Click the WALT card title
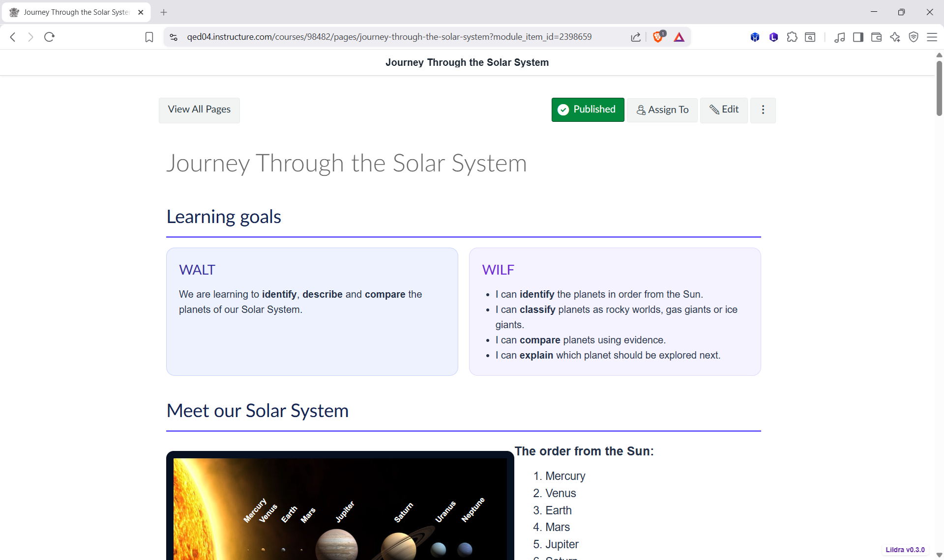This screenshot has height=560, width=944. [x=197, y=270]
